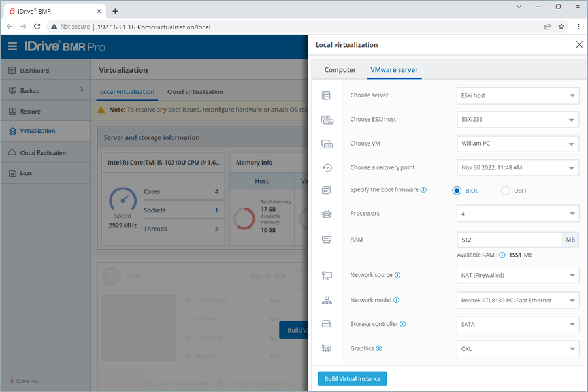Bookmark this page with star icon
Image resolution: width=588 pixels, height=392 pixels.
(x=561, y=27)
